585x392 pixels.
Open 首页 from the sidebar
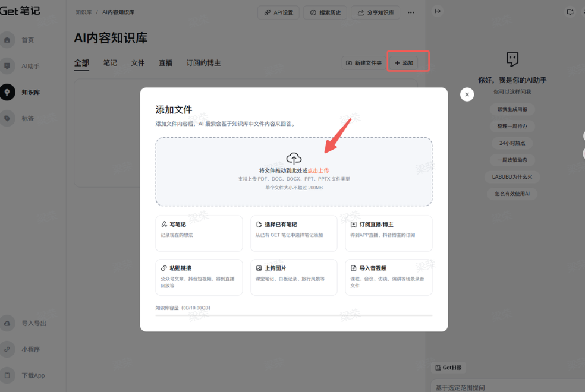[27, 40]
